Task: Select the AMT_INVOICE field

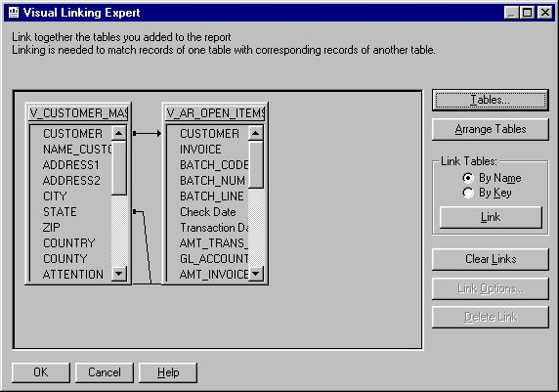Action: point(214,275)
